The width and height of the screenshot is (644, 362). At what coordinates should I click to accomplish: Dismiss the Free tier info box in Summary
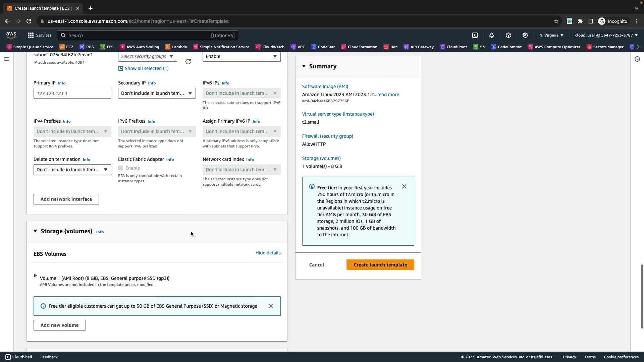pyautogui.click(x=404, y=187)
